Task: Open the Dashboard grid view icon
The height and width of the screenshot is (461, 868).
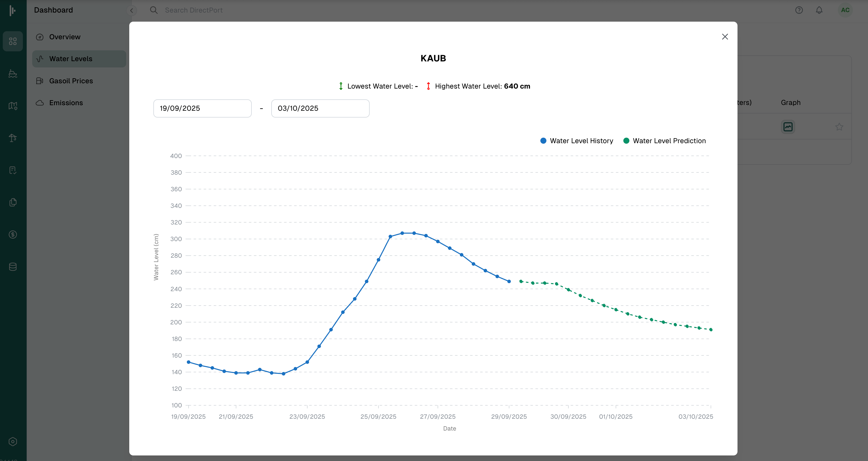Action: coord(13,41)
